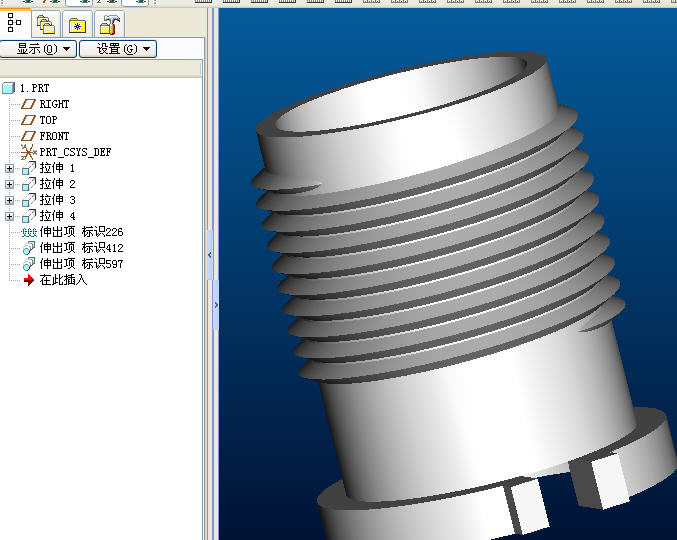Collapse the navigator panel with left arrow
This screenshot has height=540, width=677.
(210, 255)
